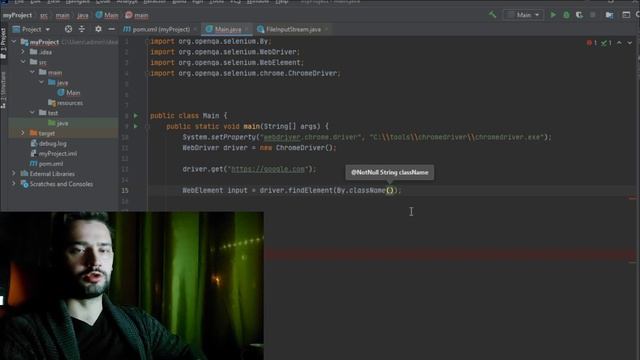Open the Main run configuration dropdown

click(x=523, y=15)
